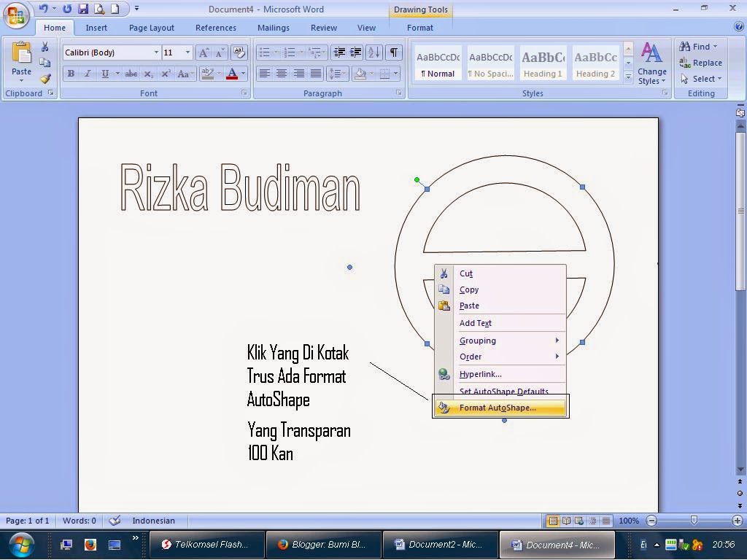The height and width of the screenshot is (560, 747).
Task: Clear Formatting with the eraser icon
Action: [x=239, y=52]
